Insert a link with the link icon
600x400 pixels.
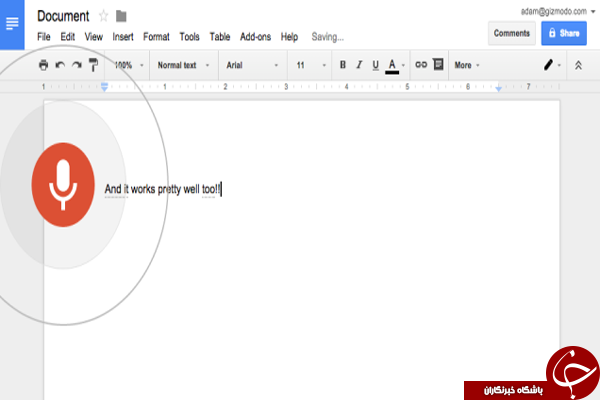point(421,65)
